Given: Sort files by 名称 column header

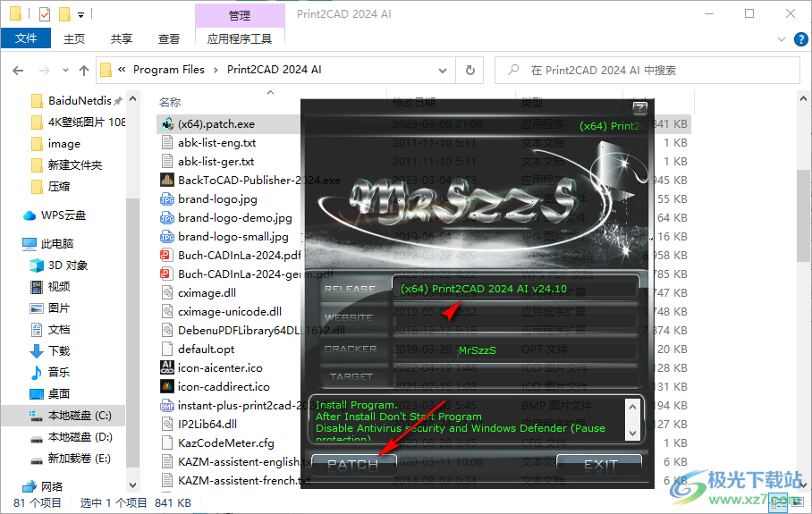Looking at the screenshot, I should [170, 103].
